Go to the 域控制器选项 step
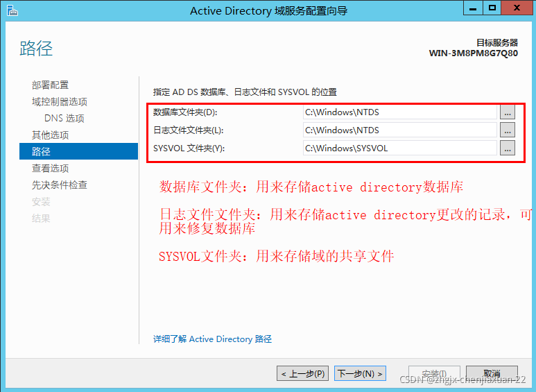Screen dimensions: 536x392 coord(60,101)
